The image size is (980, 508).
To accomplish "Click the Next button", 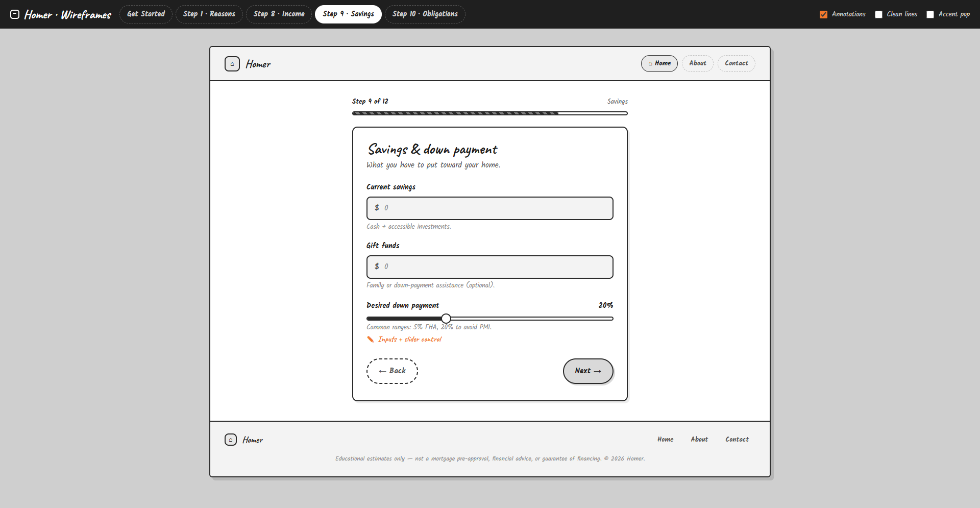I will click(588, 371).
